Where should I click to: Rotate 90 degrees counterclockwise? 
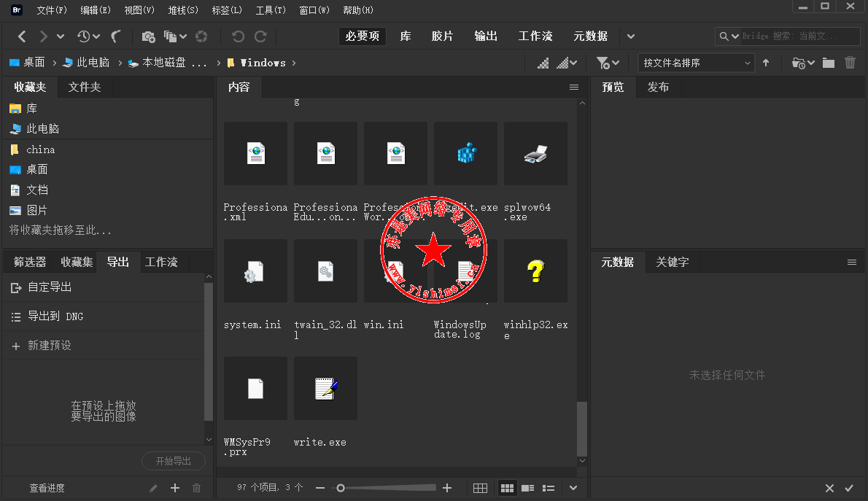click(238, 36)
